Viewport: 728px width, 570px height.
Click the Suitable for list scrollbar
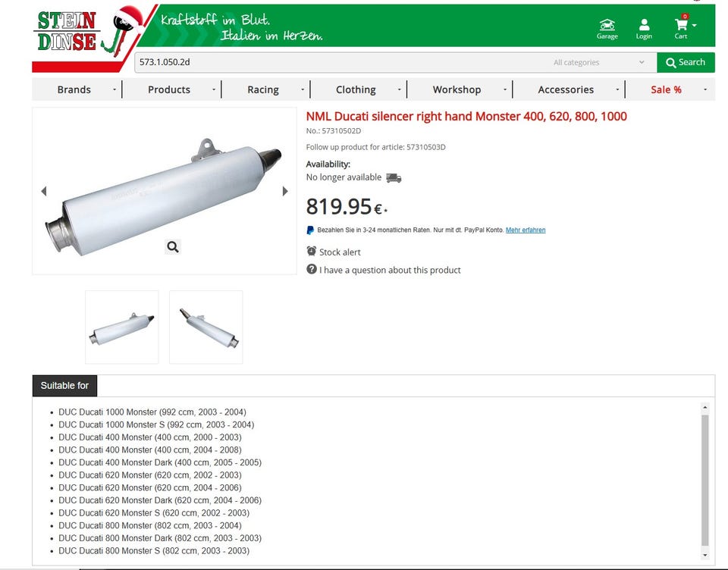(704, 479)
